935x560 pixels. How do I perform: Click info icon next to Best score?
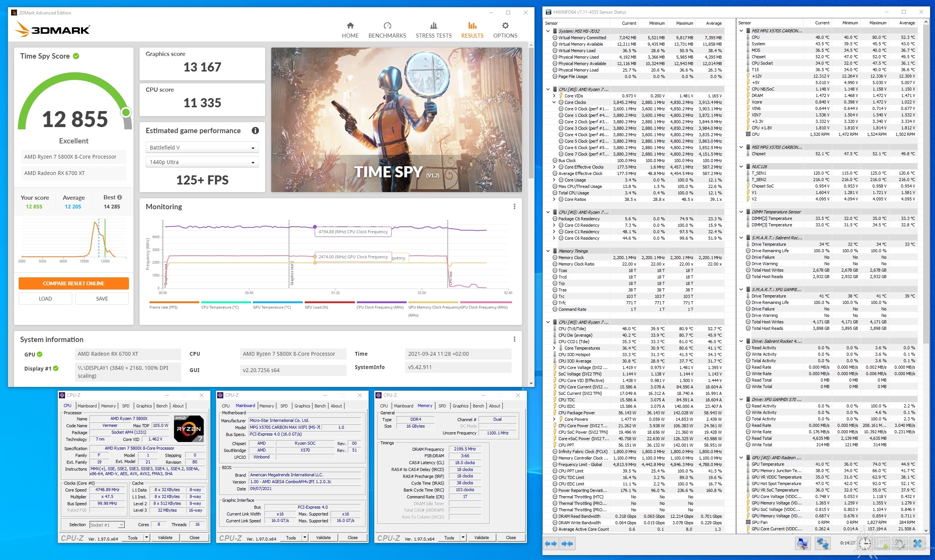click(119, 197)
